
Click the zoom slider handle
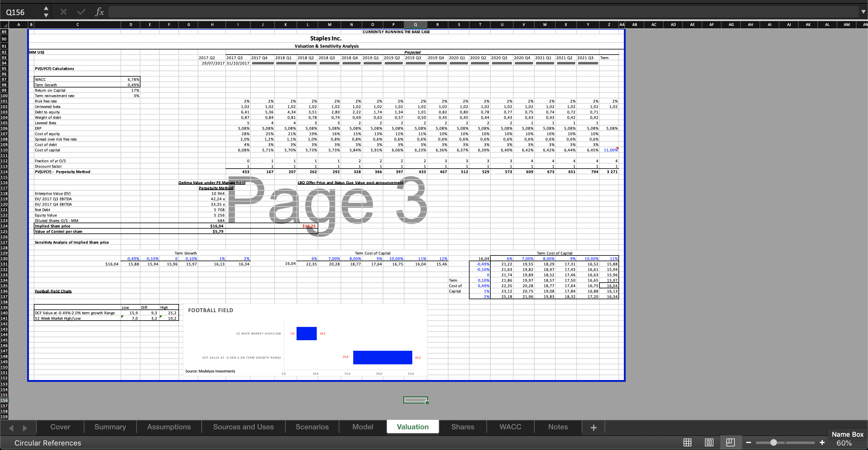pyautogui.click(x=774, y=442)
